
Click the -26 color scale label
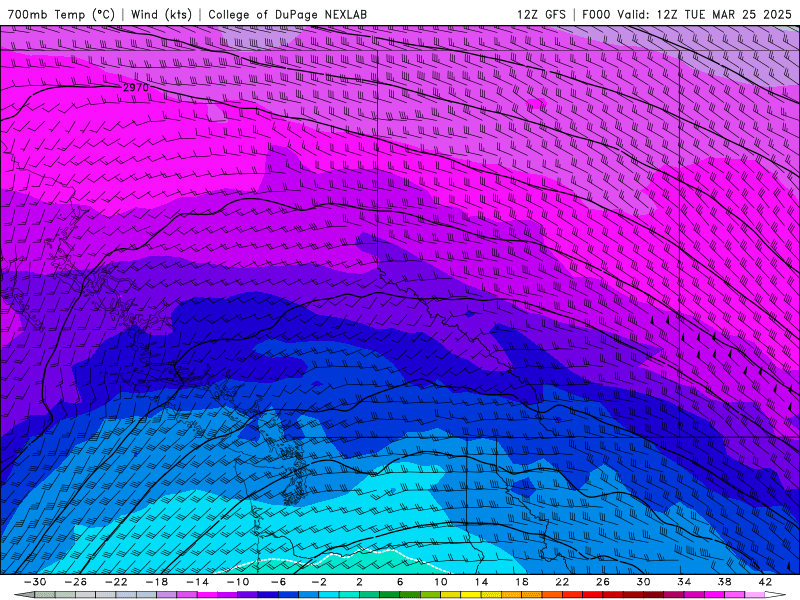click(76, 582)
